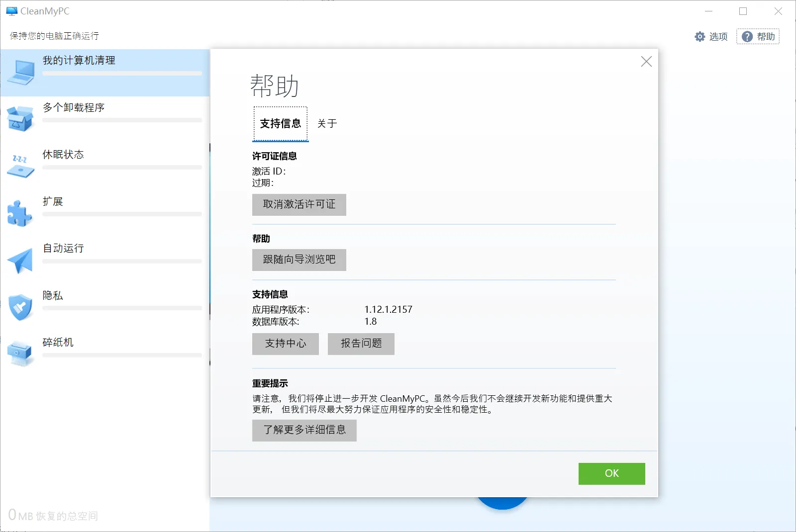The width and height of the screenshot is (796, 532).
Task: Click the Autorun paper plane icon
Action: pos(20,261)
